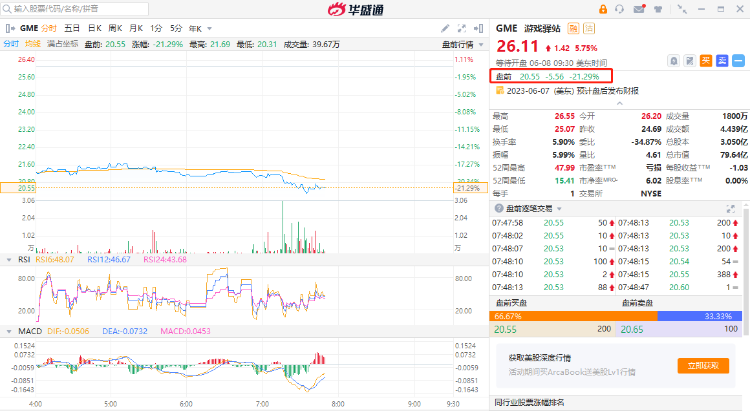Click the blue 33.33% ask ratio bar
Screen dimensions: 750x411
click(x=700, y=316)
